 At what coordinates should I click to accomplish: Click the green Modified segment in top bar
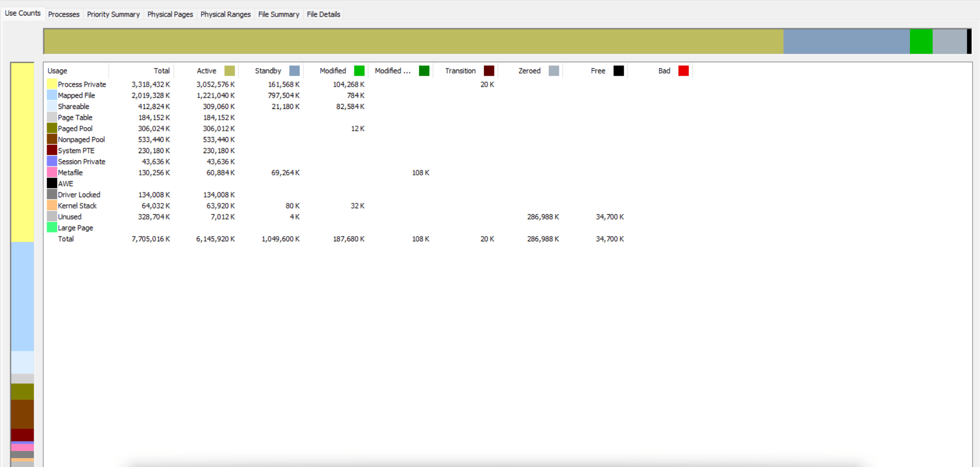[921, 42]
